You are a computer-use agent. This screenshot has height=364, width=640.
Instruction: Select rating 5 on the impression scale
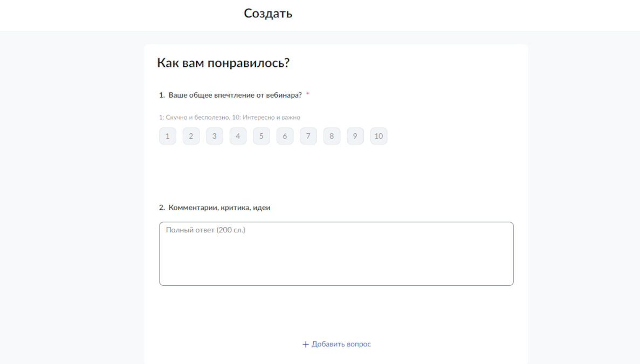(261, 136)
